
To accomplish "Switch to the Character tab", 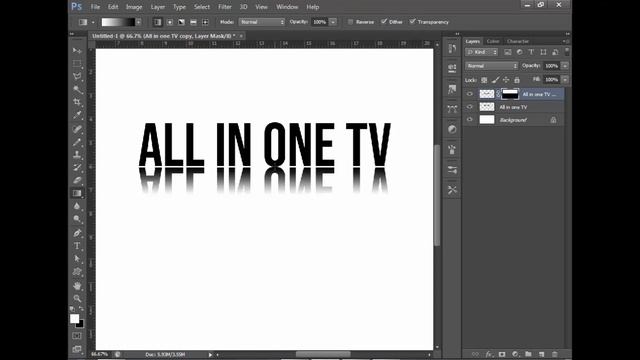I will pos(518,41).
